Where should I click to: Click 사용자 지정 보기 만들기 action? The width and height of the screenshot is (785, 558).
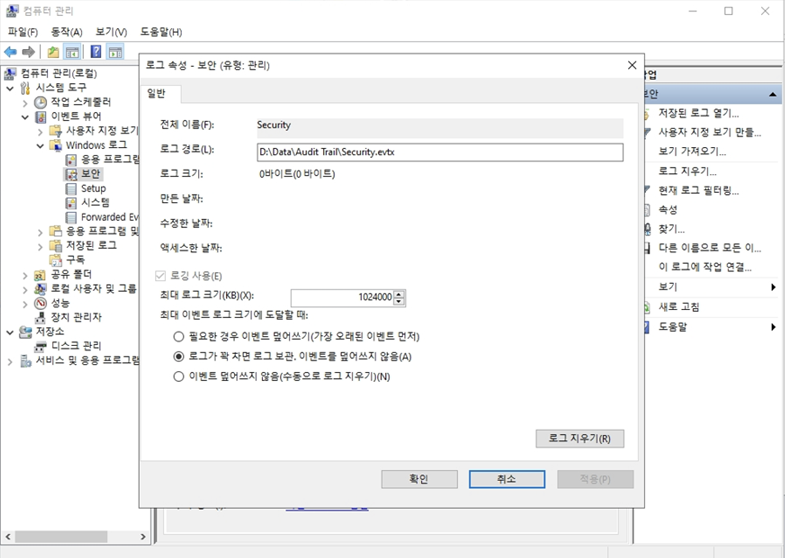[x=709, y=133]
